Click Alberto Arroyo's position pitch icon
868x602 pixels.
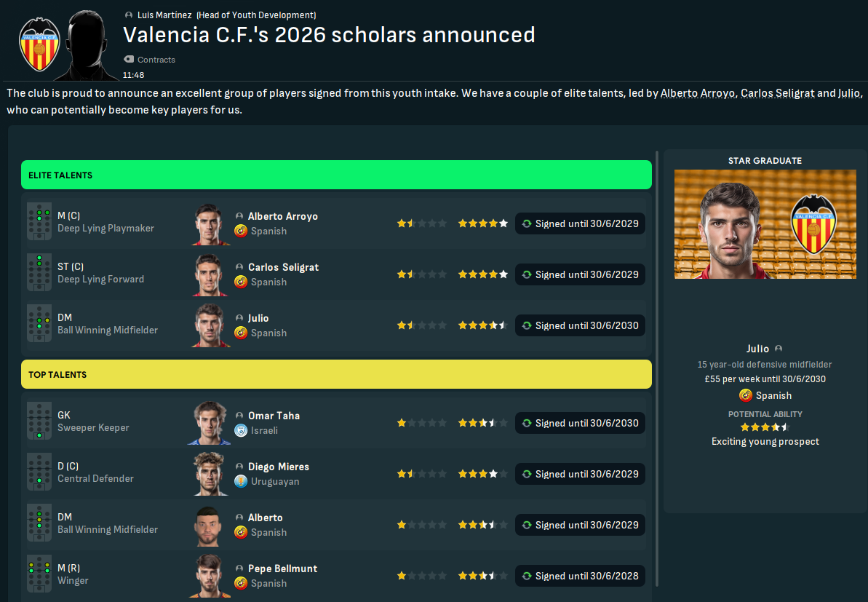point(39,221)
